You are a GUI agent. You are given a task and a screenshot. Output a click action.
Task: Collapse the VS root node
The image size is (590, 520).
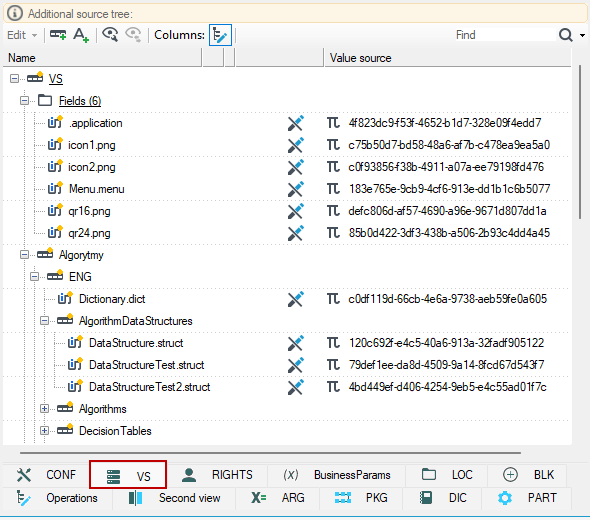pyautogui.click(x=14, y=79)
